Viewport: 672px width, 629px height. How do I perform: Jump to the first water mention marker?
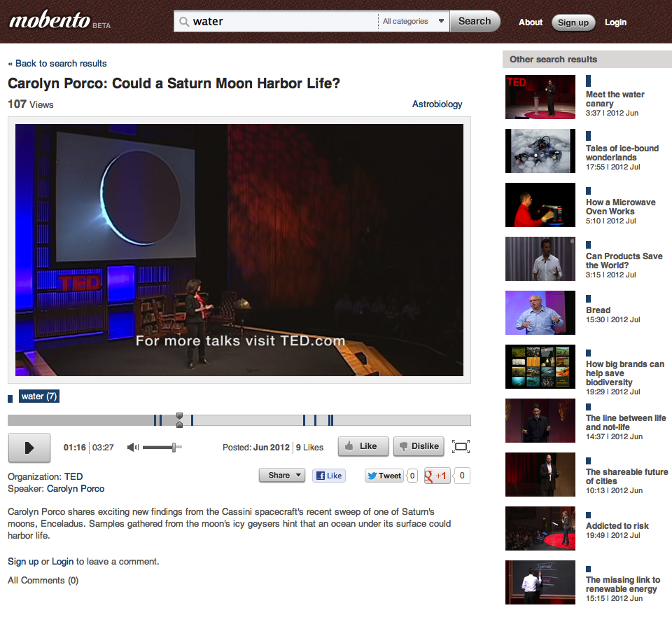(155, 420)
